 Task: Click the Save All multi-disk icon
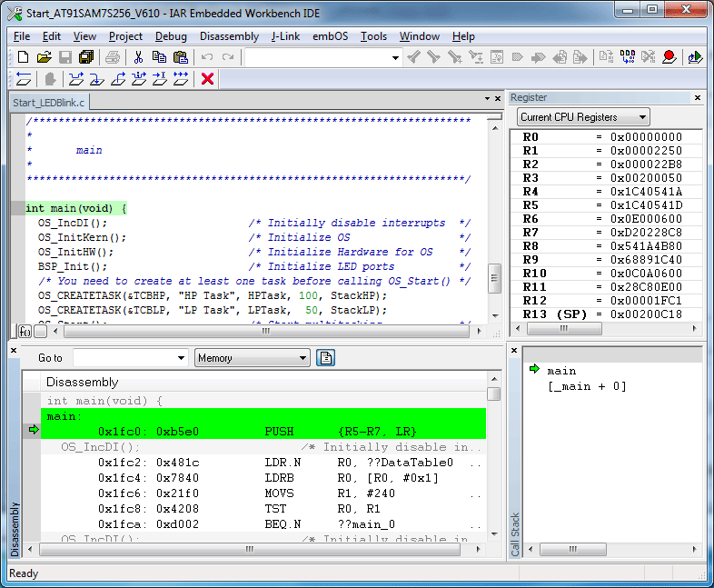86,57
